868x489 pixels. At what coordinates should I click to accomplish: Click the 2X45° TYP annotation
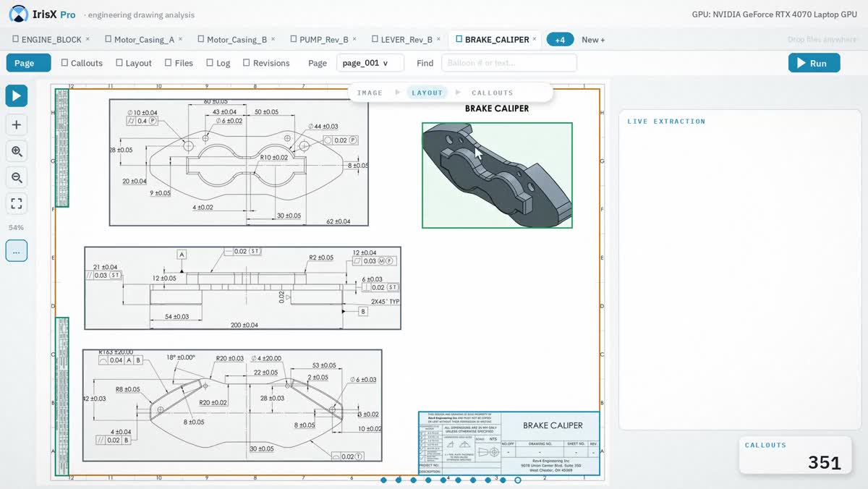(x=386, y=301)
